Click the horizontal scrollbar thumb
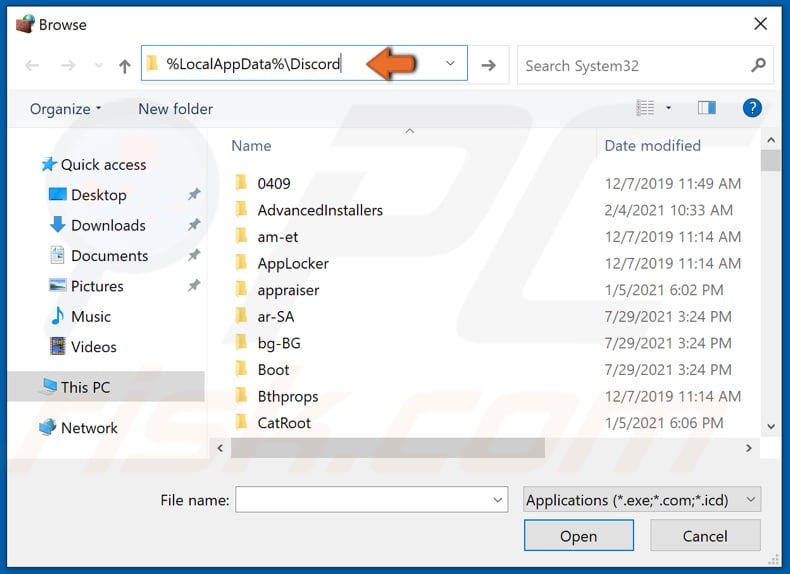The image size is (790, 574). [x=387, y=448]
